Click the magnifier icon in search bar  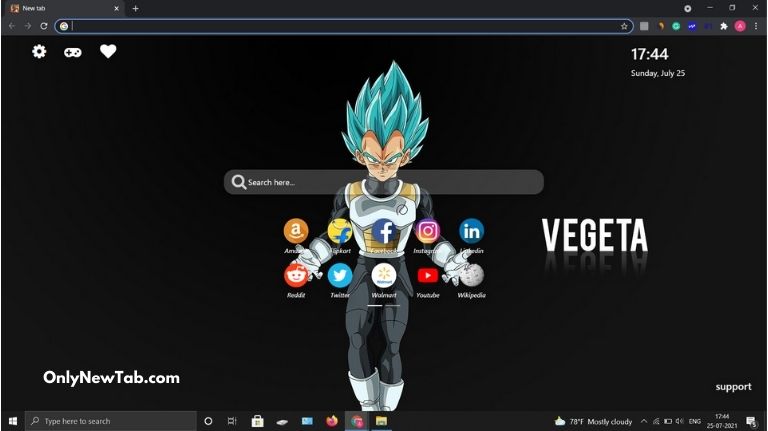pyautogui.click(x=239, y=182)
